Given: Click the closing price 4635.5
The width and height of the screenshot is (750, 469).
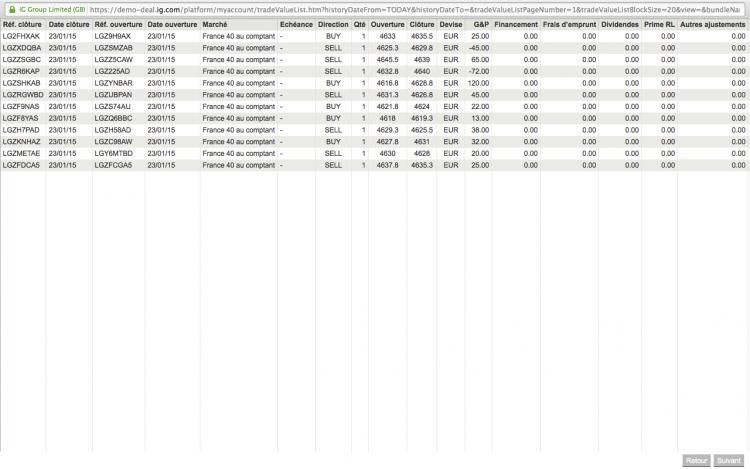Looking at the screenshot, I should (421, 36).
